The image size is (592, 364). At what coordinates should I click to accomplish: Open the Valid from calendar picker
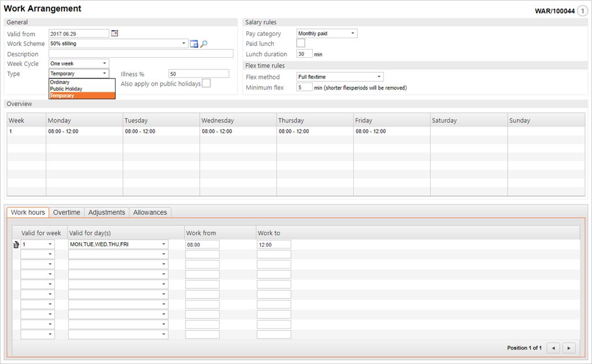point(114,34)
